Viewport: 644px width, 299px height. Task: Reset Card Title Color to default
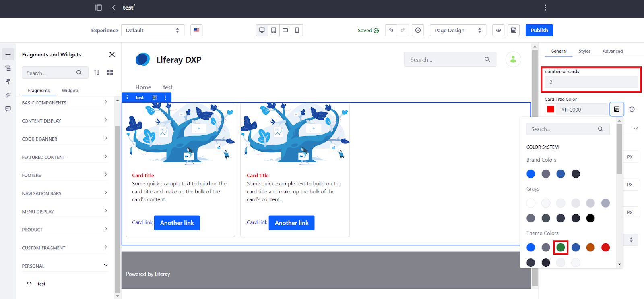point(632,109)
